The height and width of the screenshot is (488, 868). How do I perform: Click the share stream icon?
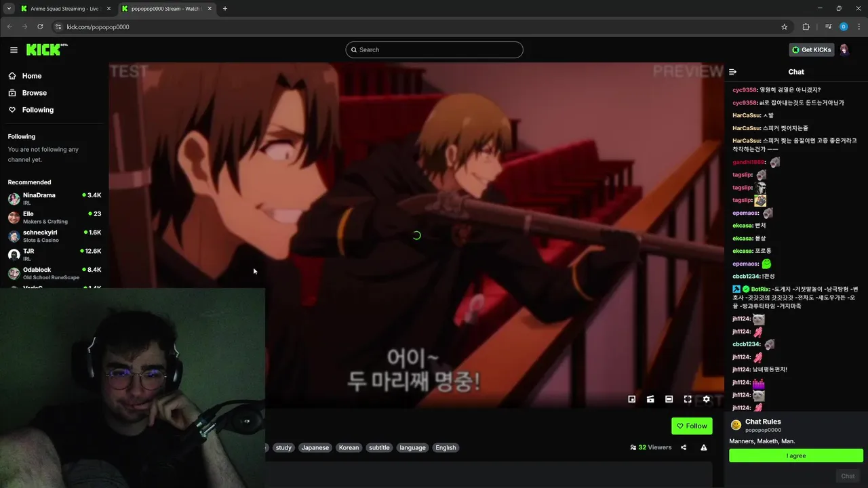point(684,447)
